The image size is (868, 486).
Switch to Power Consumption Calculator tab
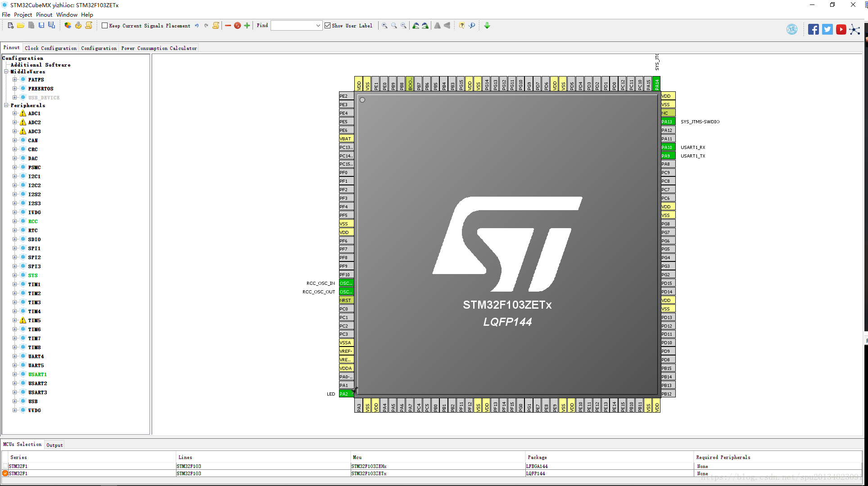159,48
